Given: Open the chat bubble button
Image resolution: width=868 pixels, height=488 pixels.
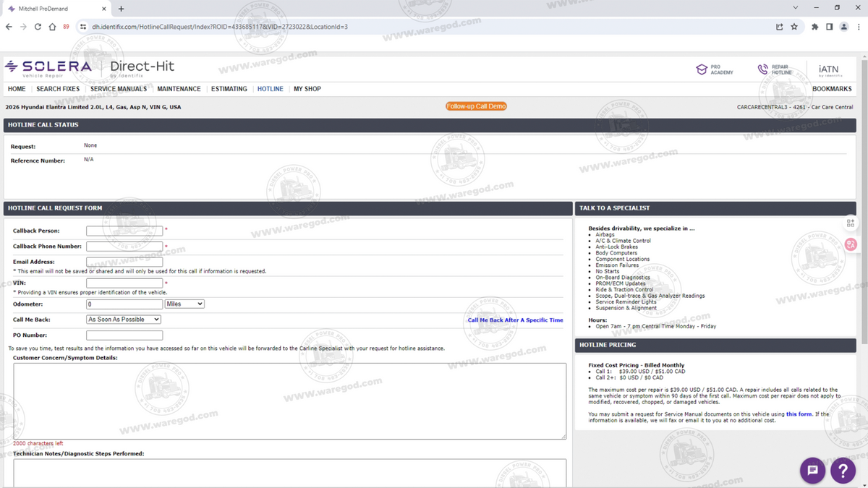Looking at the screenshot, I should [x=813, y=471].
